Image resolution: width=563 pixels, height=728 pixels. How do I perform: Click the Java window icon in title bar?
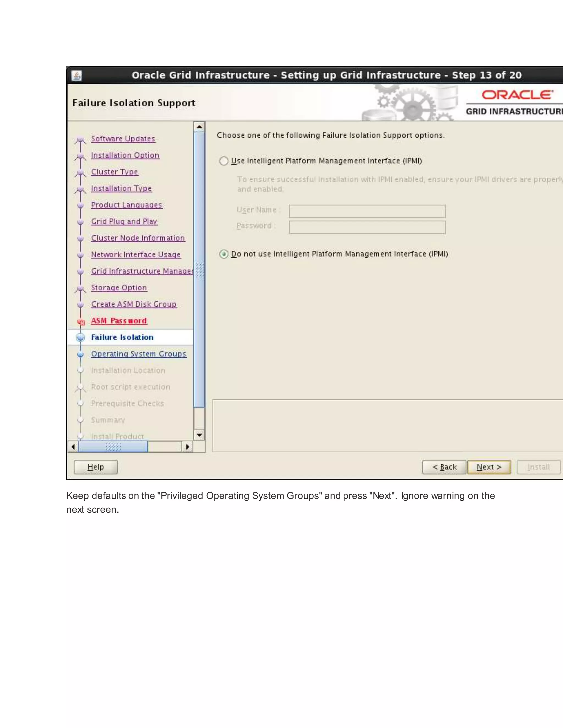(77, 76)
